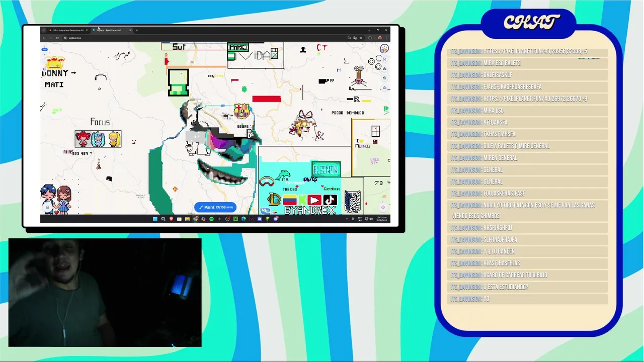Open File Explorer from the taskbar
Image resolution: width=644 pixels, height=362 pixels.
(187, 219)
